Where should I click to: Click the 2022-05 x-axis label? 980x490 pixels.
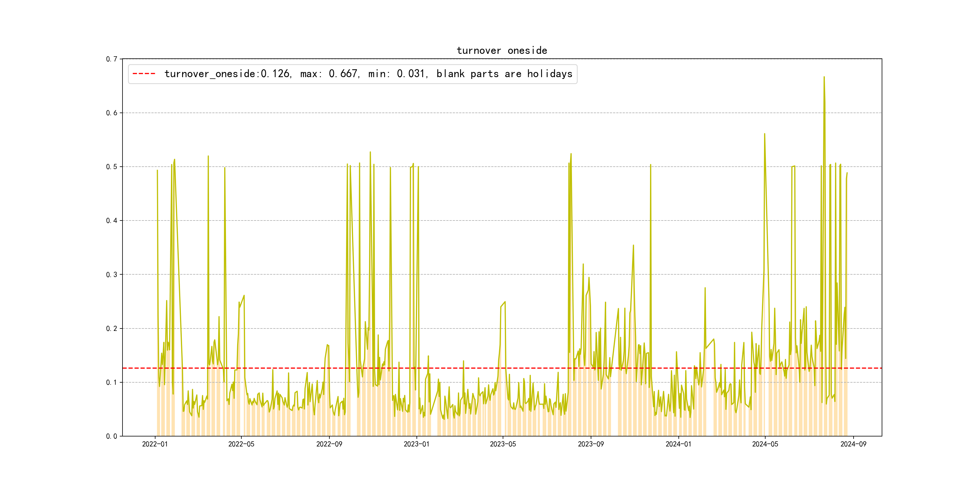click(241, 444)
